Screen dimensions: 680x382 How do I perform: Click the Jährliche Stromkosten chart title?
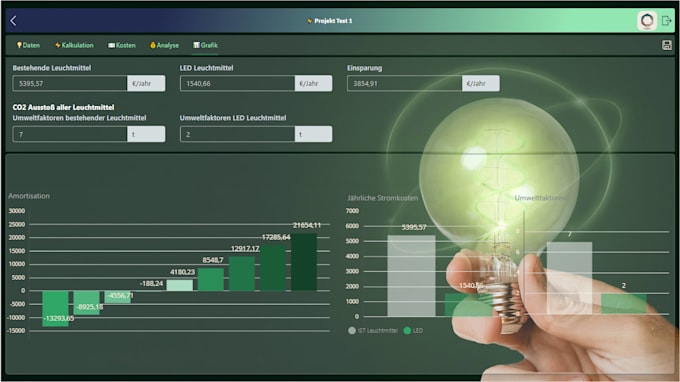click(x=382, y=198)
